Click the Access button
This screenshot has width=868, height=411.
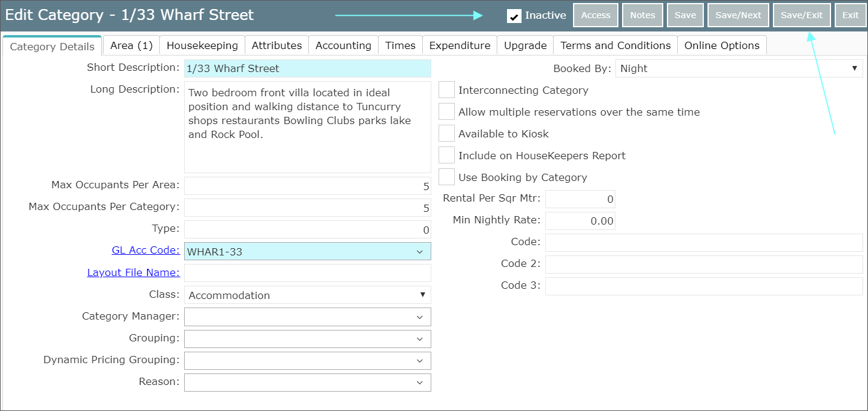[x=595, y=15]
